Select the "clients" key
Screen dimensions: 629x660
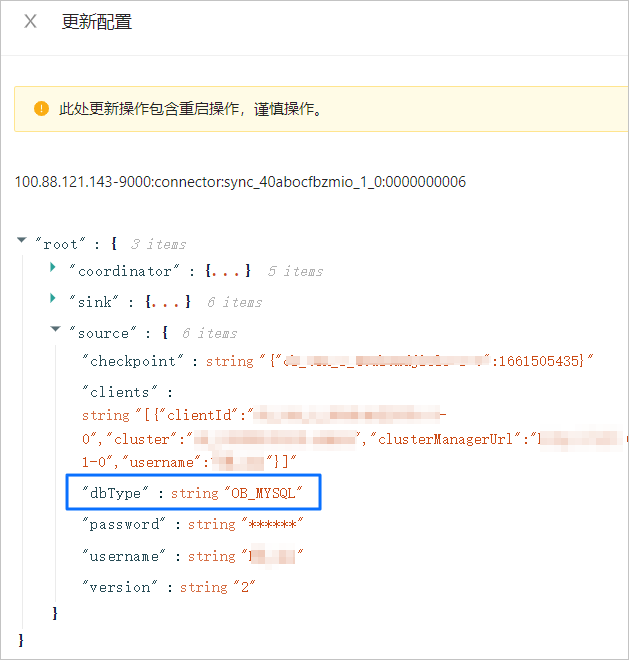pyautogui.click(x=120, y=393)
